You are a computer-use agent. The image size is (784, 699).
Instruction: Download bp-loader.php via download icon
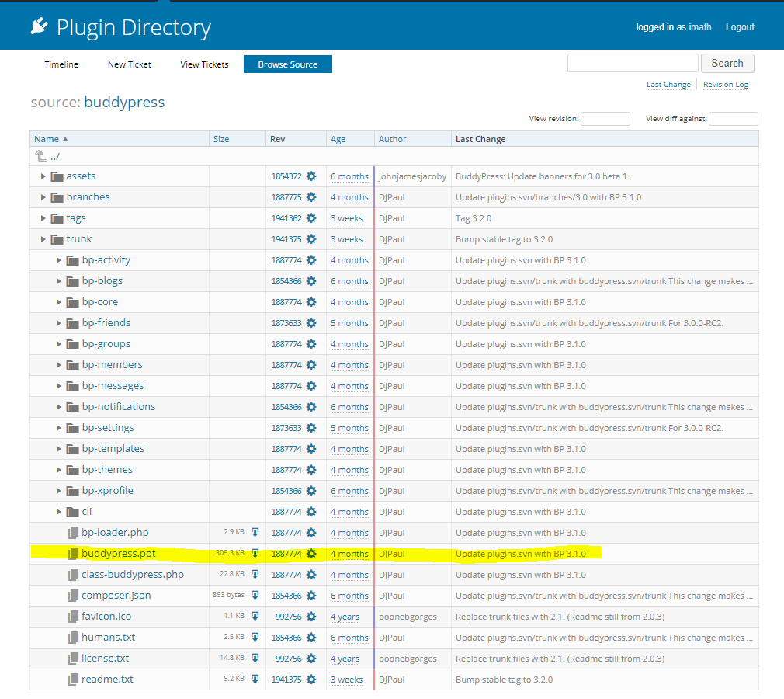click(x=255, y=532)
